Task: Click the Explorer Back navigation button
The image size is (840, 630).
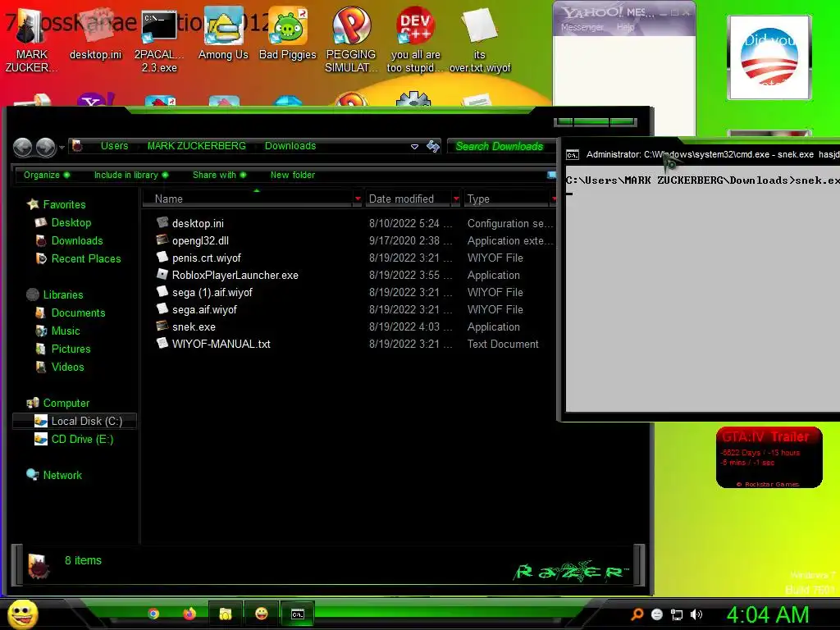Action: click(22, 147)
